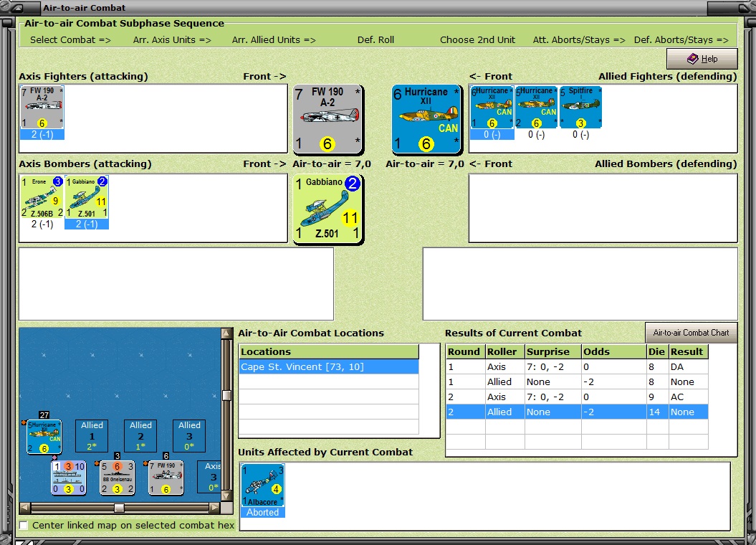Select the Spitfire counter in Allied Fighters
Image resolution: width=756 pixels, height=545 pixels.
(x=580, y=107)
